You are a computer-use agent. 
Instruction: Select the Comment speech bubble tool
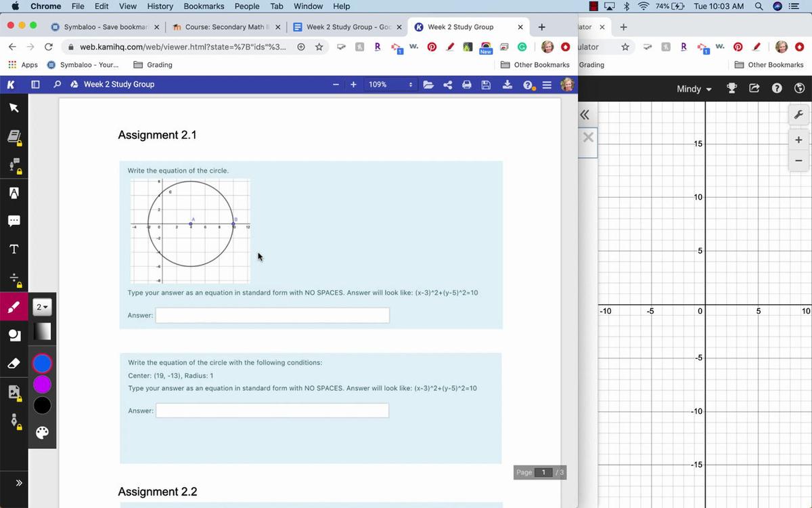pyautogui.click(x=14, y=221)
